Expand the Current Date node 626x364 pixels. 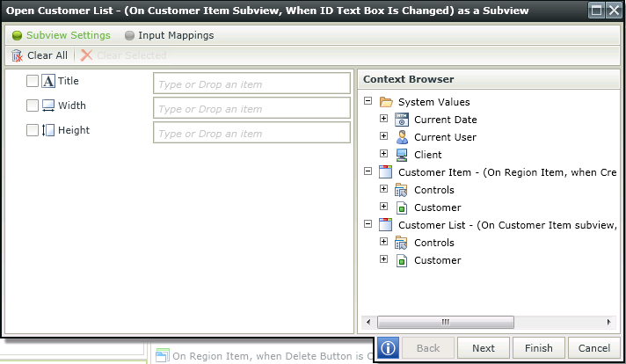[x=383, y=119]
